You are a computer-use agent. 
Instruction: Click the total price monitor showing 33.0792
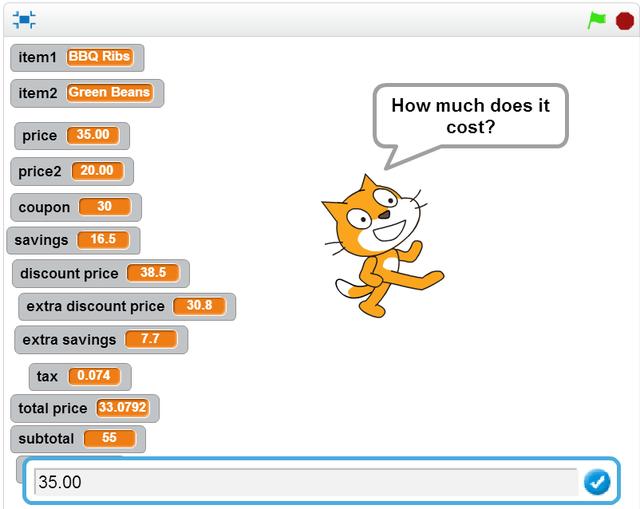[x=85, y=408]
